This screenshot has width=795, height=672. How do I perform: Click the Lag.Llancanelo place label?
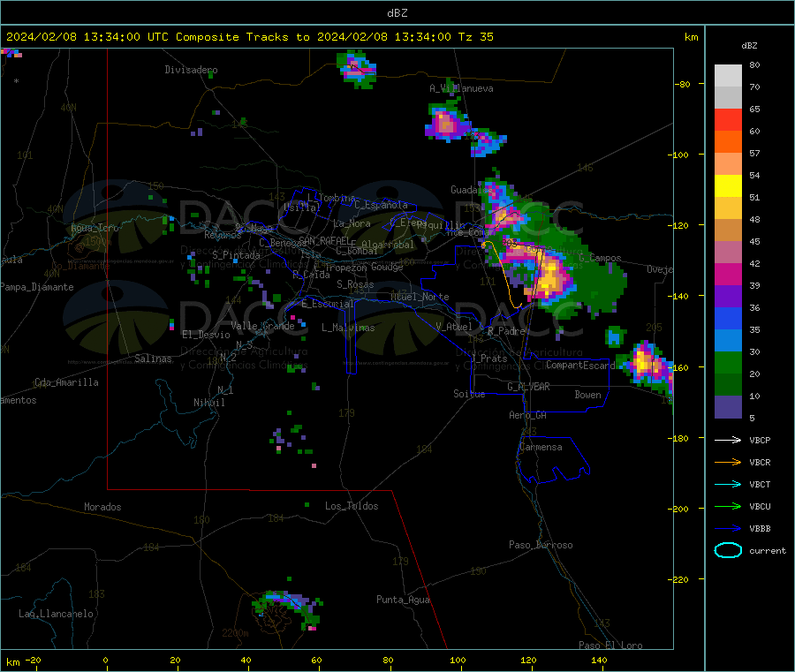[56, 614]
